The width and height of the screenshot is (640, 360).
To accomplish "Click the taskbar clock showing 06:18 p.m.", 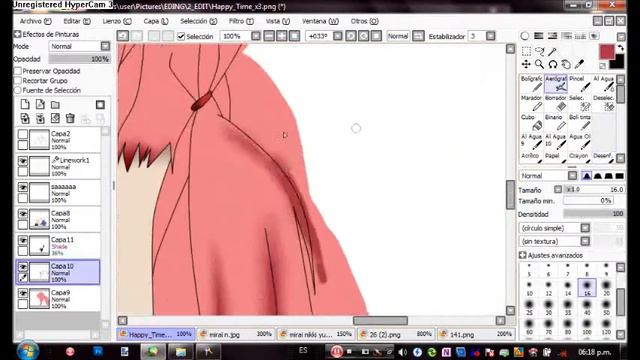I will pyautogui.click(x=594, y=351).
